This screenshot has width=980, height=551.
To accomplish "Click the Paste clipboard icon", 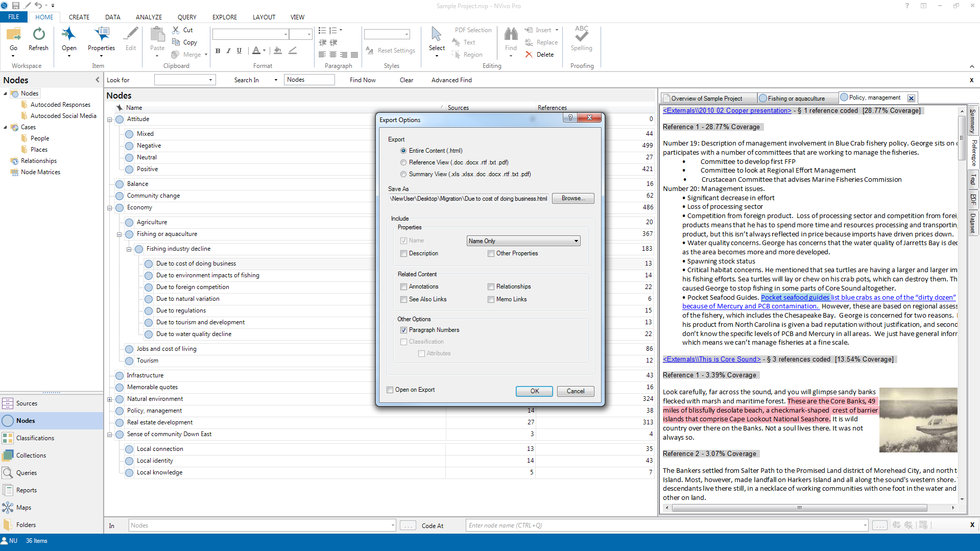I will [157, 35].
